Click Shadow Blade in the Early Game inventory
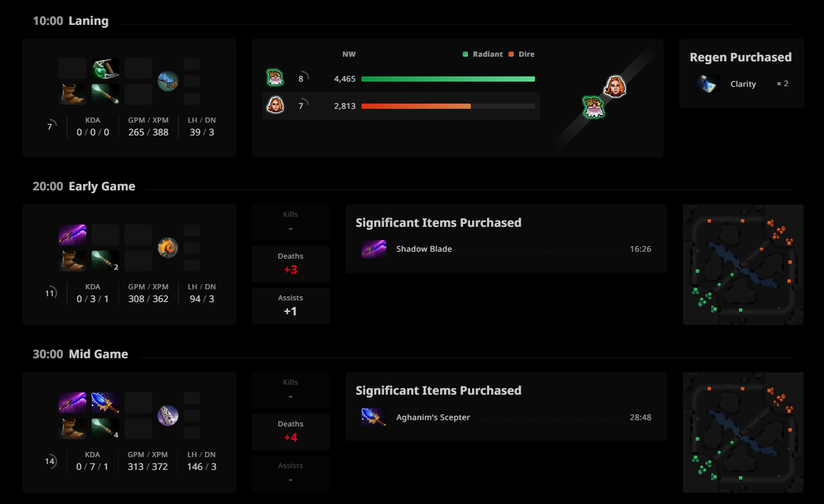The height and width of the screenshot is (504, 824). (x=72, y=235)
